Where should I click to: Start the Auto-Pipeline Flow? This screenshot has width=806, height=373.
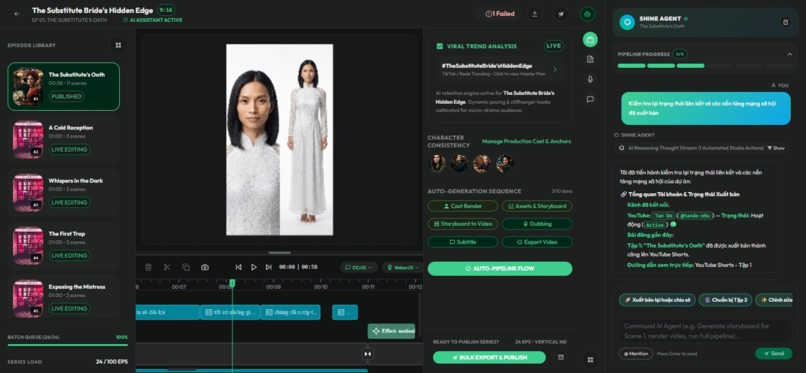click(500, 269)
